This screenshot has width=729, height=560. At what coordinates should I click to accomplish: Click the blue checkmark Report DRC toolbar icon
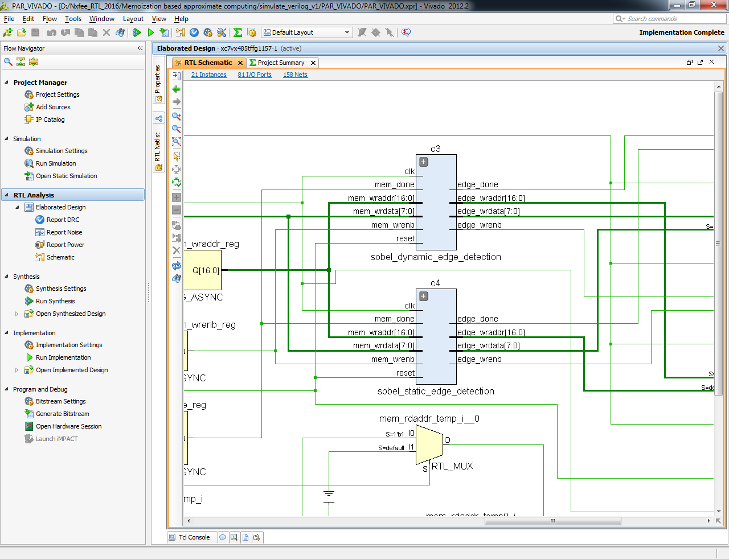pos(194,32)
